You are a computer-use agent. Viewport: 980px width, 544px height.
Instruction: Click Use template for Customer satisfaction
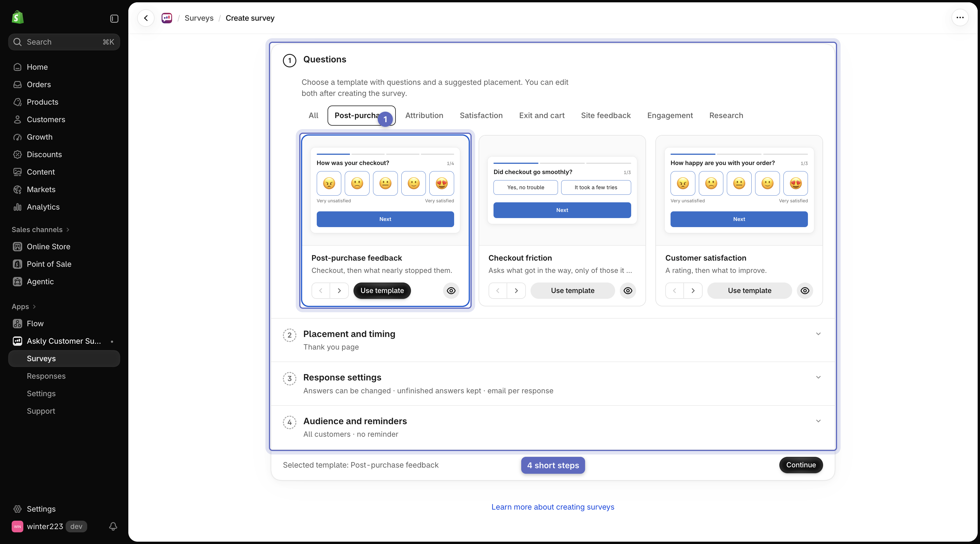(750, 290)
